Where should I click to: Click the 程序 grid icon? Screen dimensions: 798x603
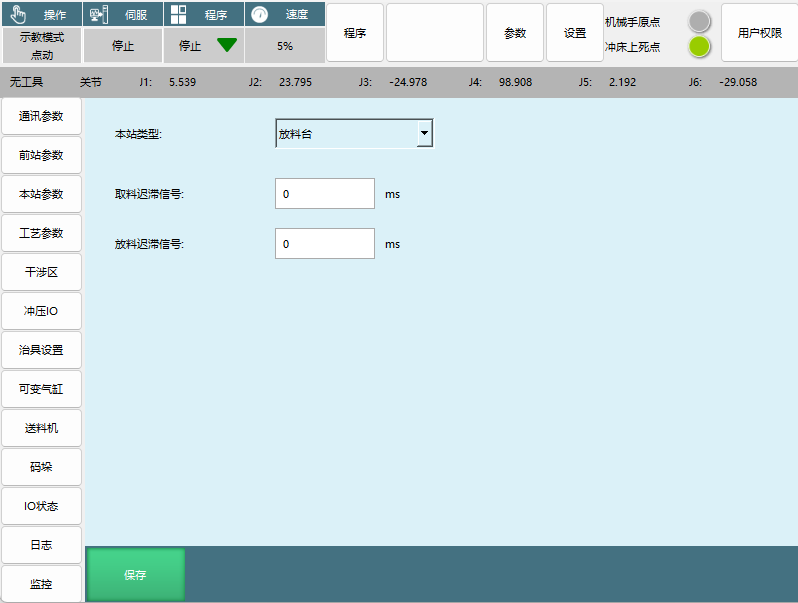click(178, 14)
